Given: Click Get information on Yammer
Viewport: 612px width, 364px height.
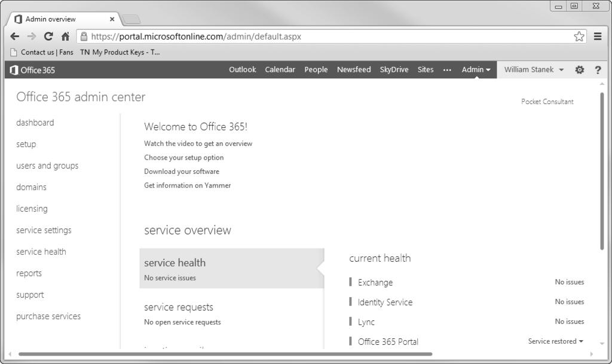Looking at the screenshot, I should (187, 185).
